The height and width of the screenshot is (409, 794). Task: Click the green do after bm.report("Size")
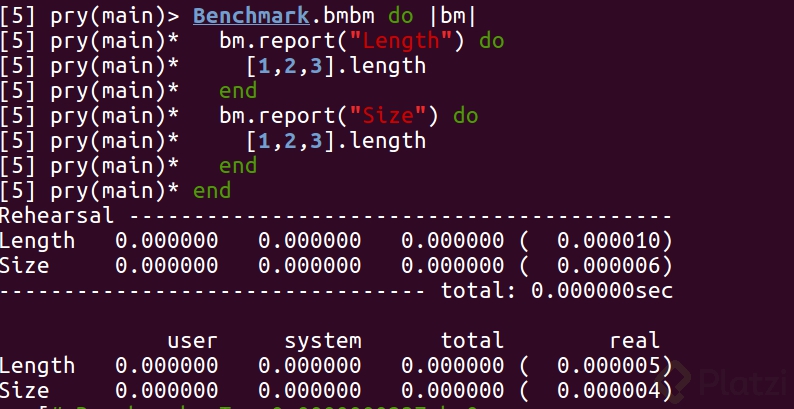(x=465, y=116)
